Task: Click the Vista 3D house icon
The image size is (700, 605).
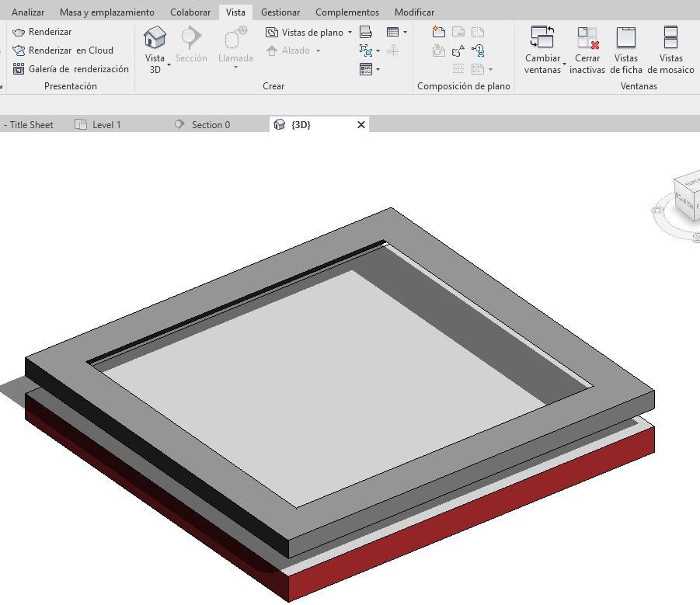Action: pos(155,37)
